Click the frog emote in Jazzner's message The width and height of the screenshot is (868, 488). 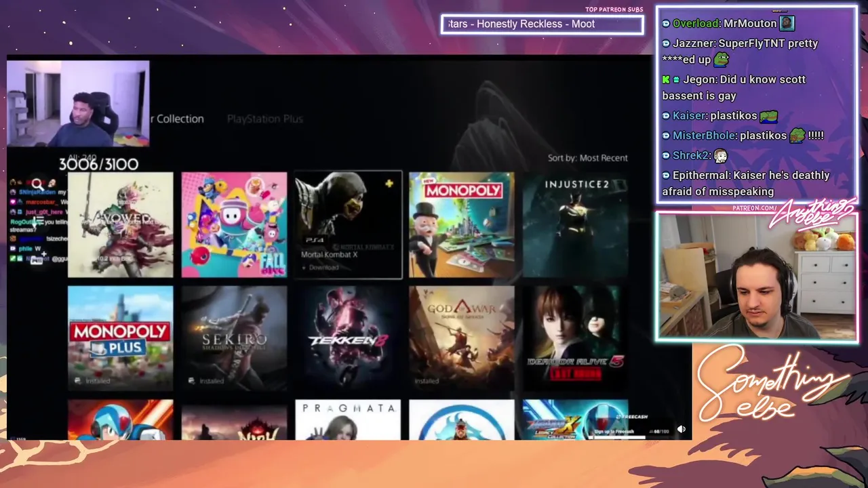722,60
